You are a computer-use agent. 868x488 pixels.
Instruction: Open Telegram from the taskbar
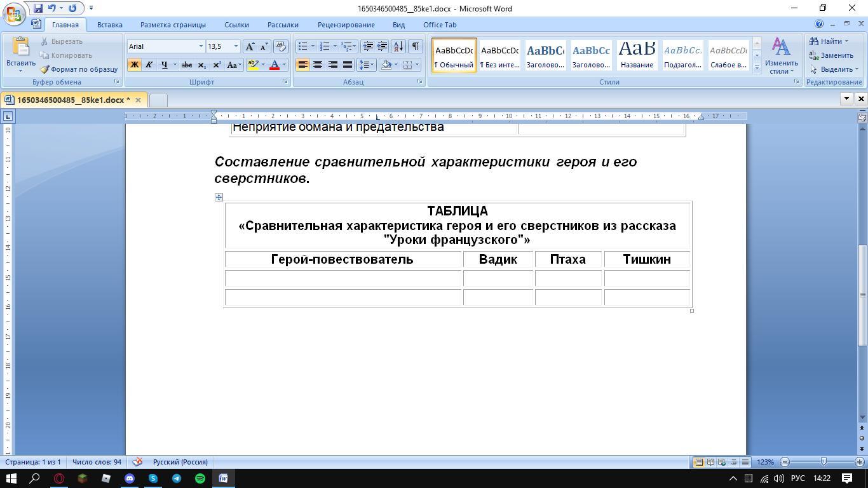177,478
